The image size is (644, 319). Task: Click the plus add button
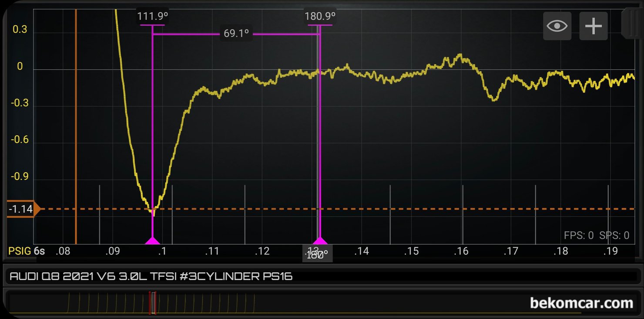594,26
